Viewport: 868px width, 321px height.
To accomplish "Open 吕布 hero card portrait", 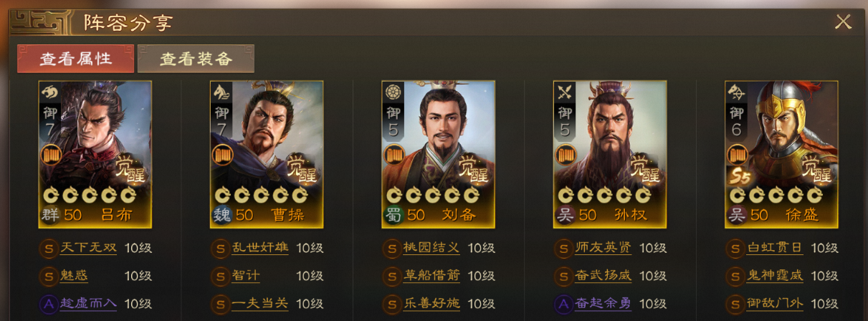I will pyautogui.click(x=95, y=154).
